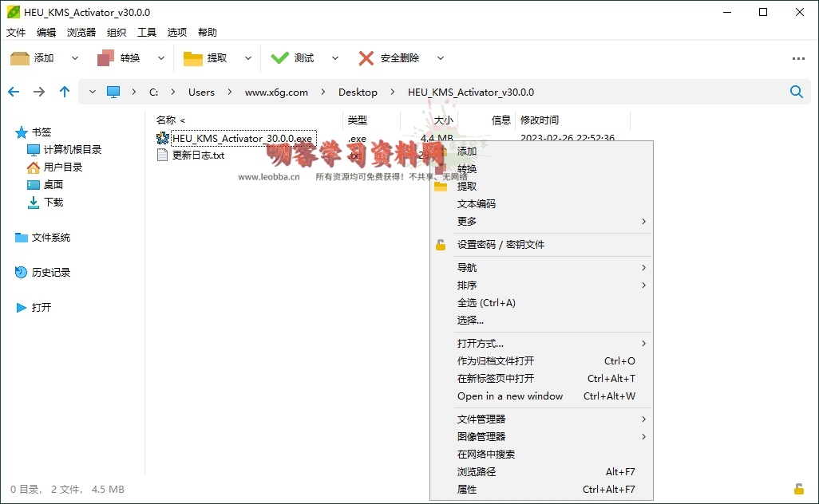Choose Set password / keyfile in the context menu

coord(500,245)
